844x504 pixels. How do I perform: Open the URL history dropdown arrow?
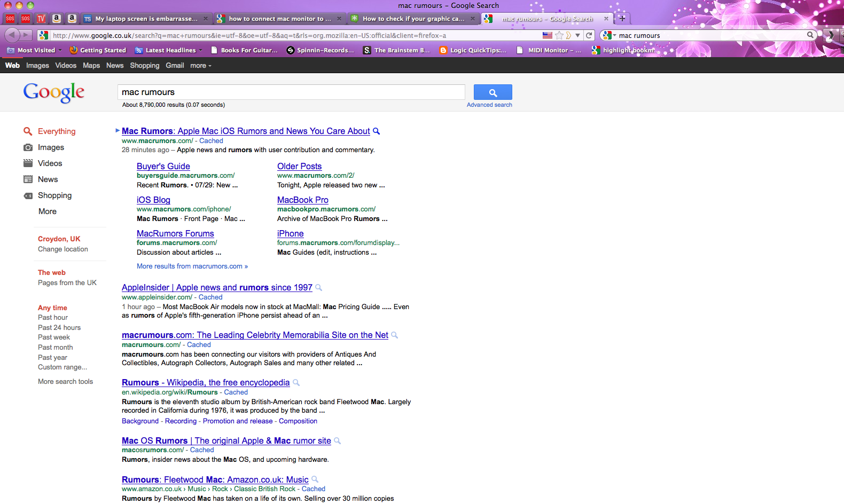tap(577, 35)
